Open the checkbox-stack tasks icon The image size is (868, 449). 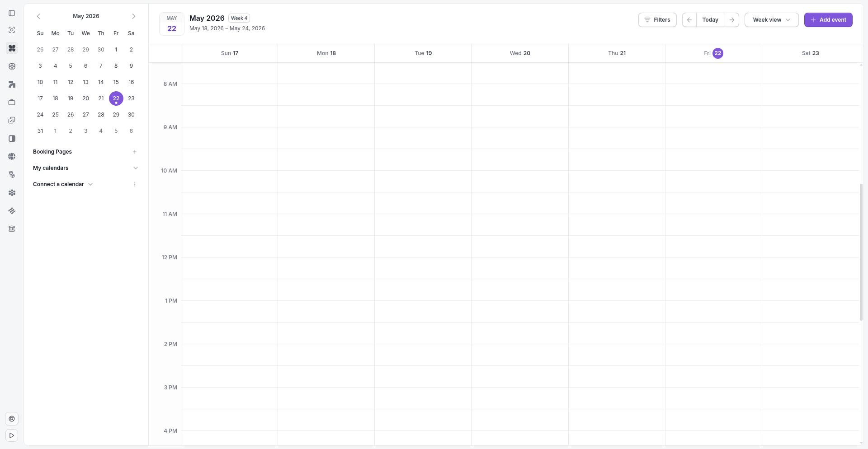tap(12, 120)
